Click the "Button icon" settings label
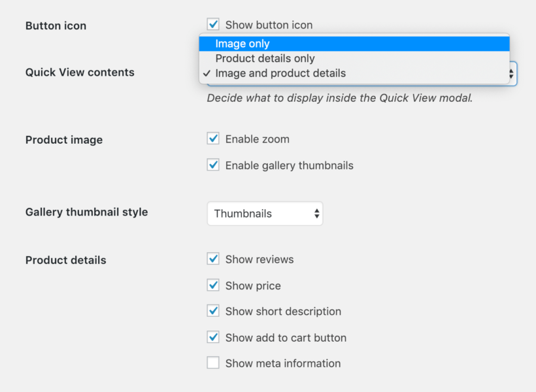The width and height of the screenshot is (536, 392). point(56,25)
